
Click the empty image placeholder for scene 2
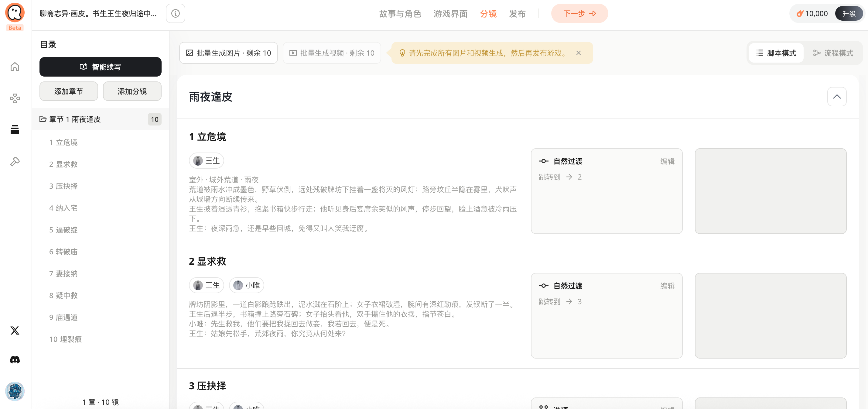[x=771, y=316]
